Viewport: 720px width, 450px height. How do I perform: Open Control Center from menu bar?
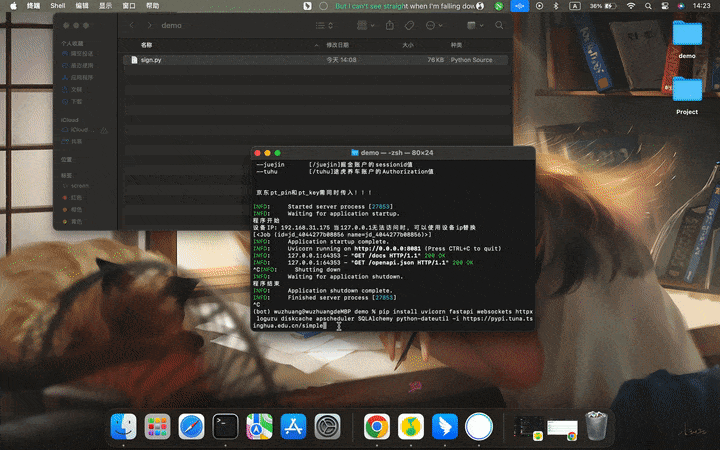point(664,6)
